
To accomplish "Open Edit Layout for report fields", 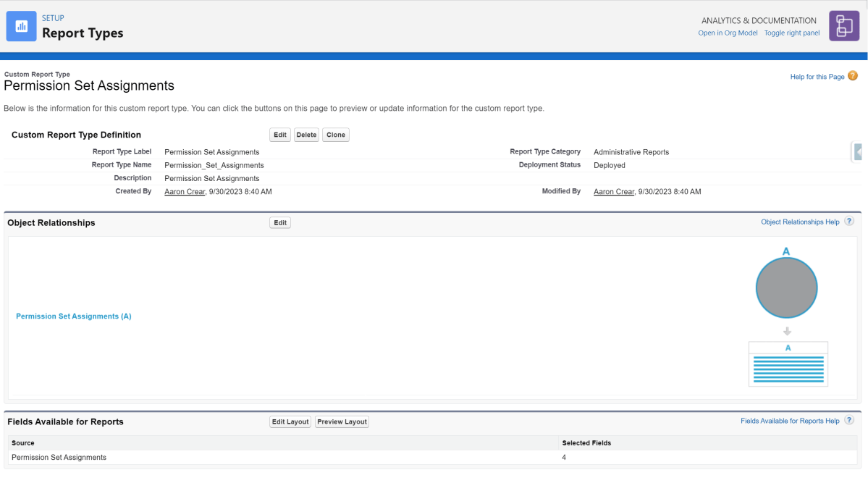I will tap(290, 421).
